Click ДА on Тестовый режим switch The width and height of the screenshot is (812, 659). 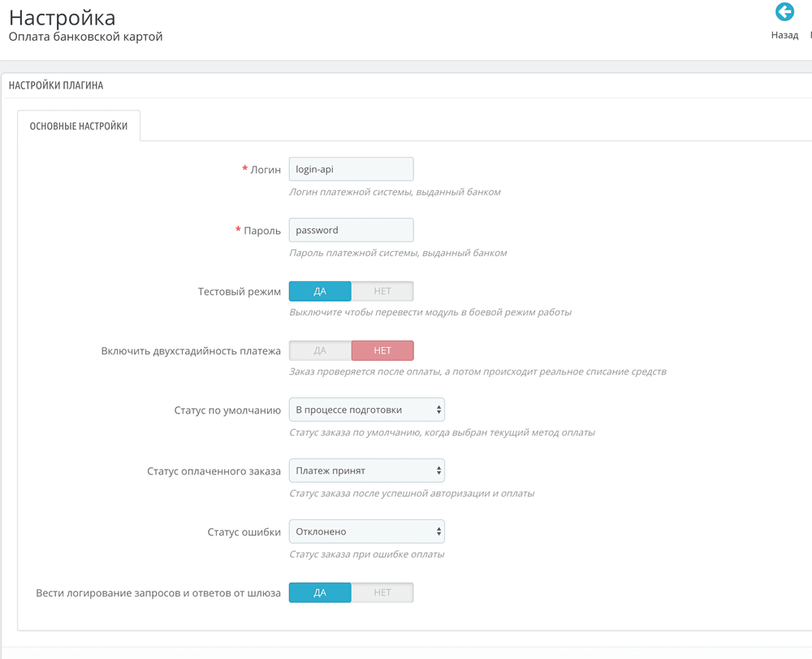click(x=319, y=290)
